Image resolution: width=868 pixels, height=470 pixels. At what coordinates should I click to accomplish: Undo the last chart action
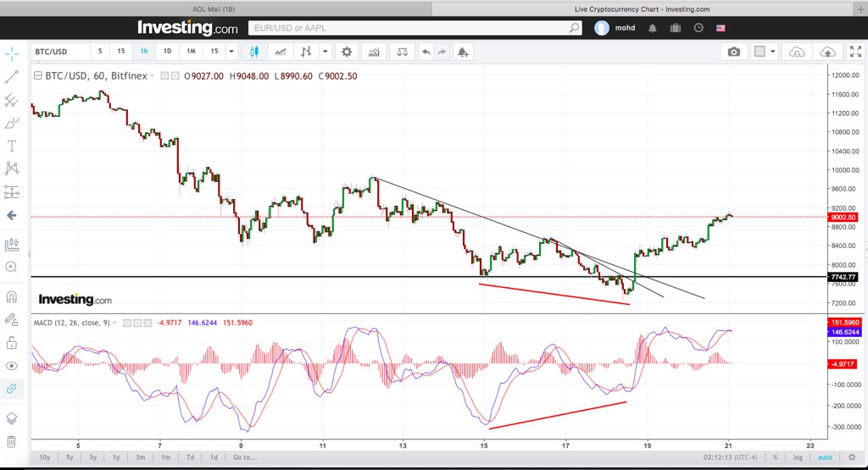point(426,52)
